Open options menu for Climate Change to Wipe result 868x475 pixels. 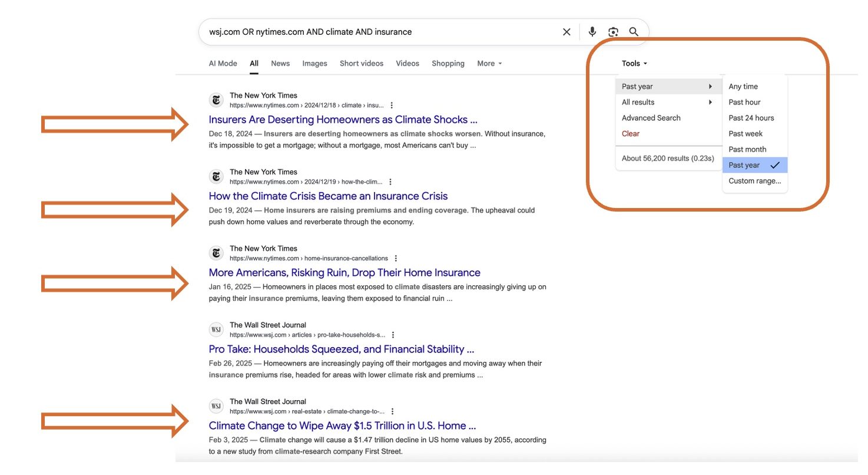click(392, 412)
